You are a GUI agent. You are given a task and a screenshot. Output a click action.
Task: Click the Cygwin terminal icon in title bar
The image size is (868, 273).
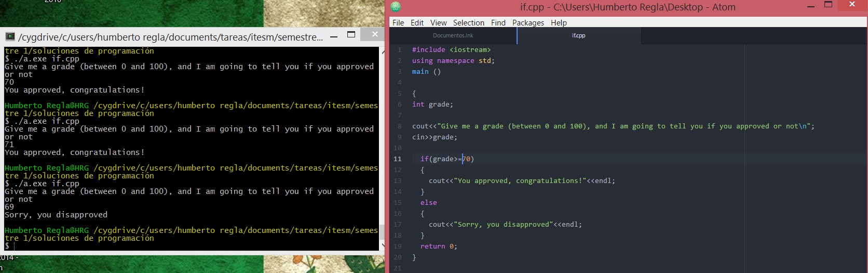point(10,36)
